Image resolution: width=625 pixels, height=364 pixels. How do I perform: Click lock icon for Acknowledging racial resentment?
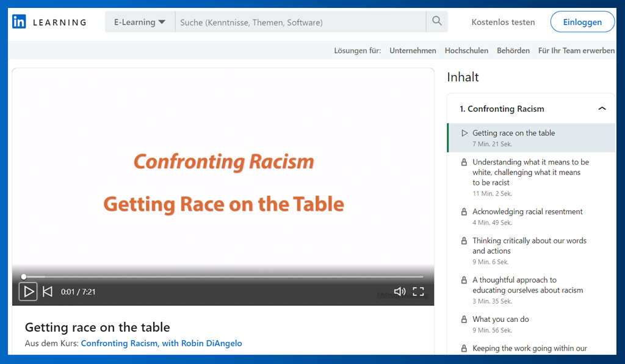pos(464,212)
